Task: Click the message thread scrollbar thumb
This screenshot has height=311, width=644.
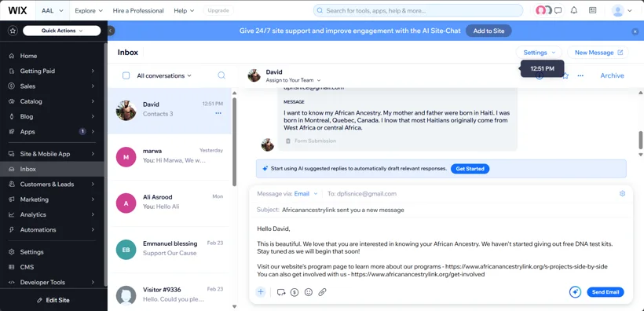Action: tap(640, 140)
